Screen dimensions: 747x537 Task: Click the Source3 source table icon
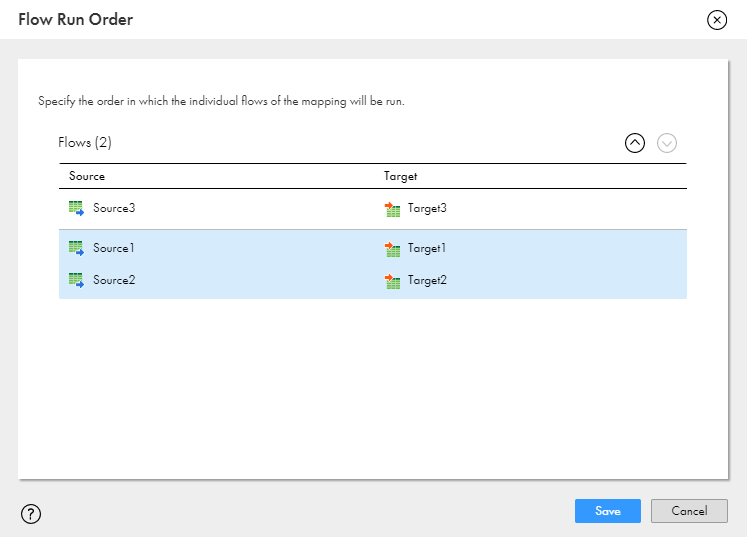coord(76,208)
